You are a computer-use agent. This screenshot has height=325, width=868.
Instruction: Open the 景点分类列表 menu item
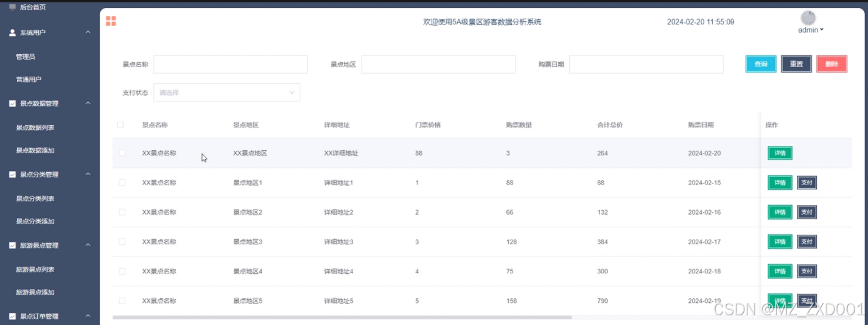coord(35,198)
